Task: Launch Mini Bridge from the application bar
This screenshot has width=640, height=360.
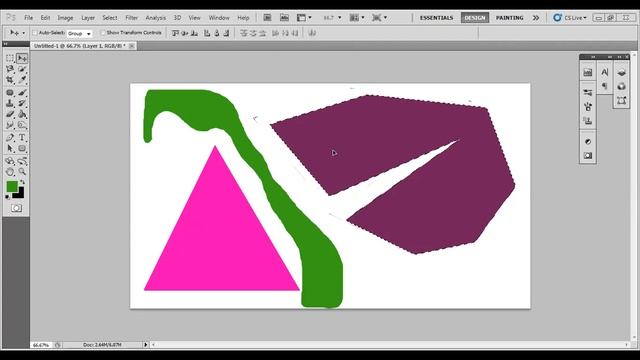Action: 284,18
